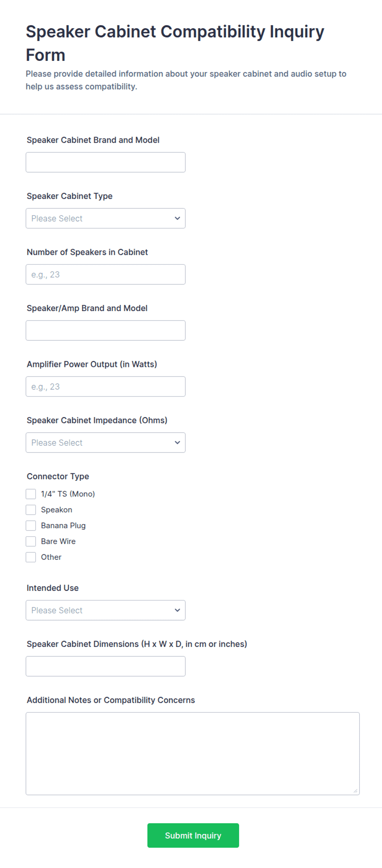The height and width of the screenshot is (868, 382).
Task: Focus the Speaker/Amp Brand and Model field
Action: coord(106,330)
